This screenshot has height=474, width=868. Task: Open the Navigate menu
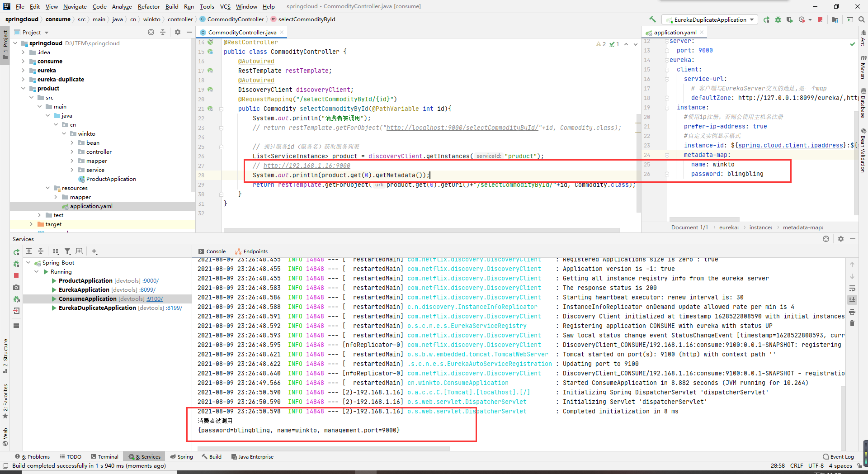click(x=75, y=6)
